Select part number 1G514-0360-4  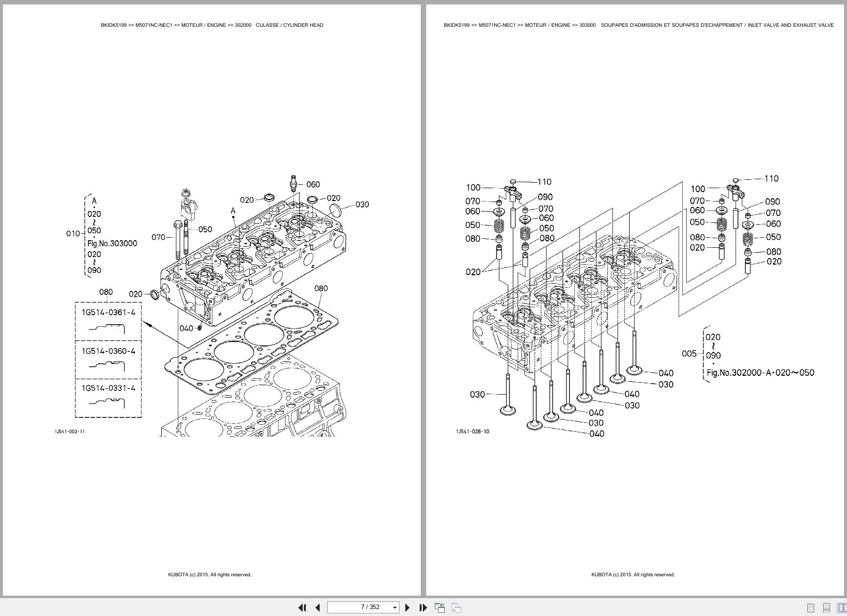(x=108, y=351)
